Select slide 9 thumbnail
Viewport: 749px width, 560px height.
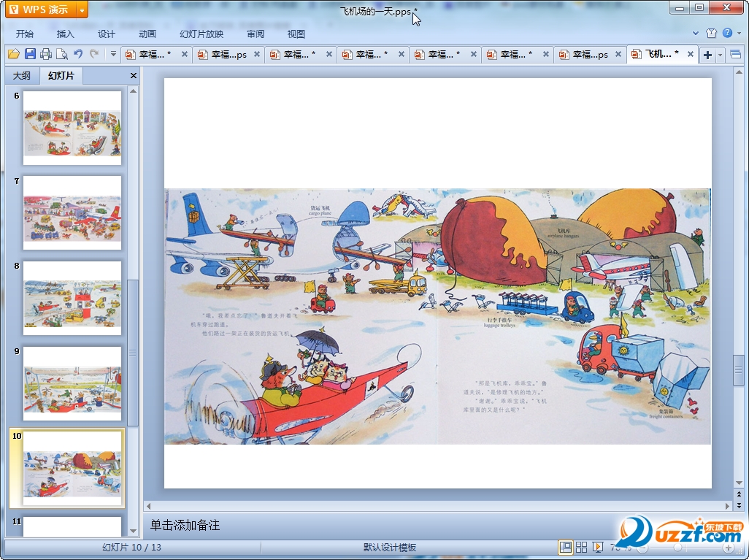click(72, 383)
